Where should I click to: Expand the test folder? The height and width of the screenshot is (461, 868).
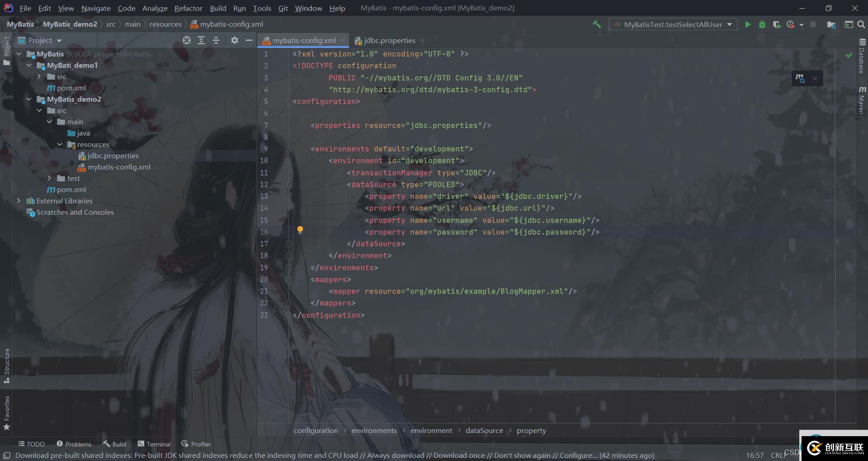coord(49,178)
